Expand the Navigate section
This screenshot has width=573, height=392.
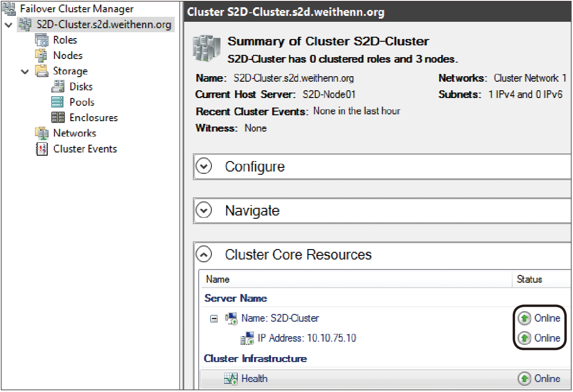204,211
